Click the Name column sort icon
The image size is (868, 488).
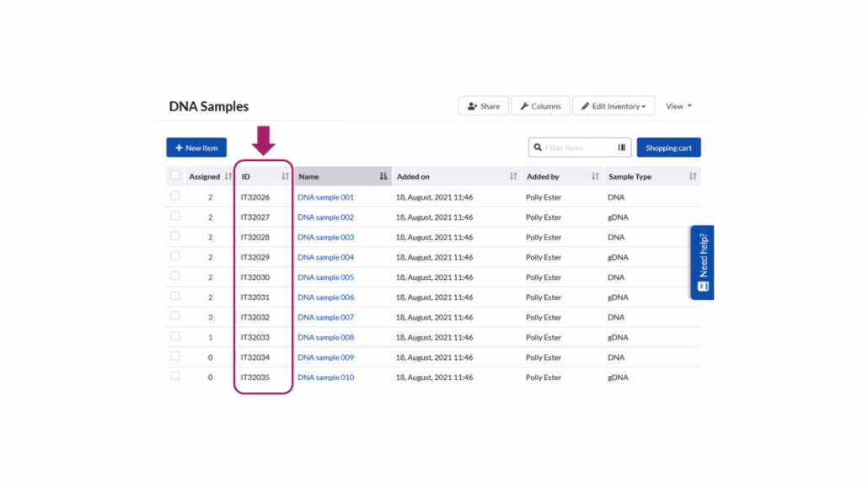pyautogui.click(x=383, y=177)
